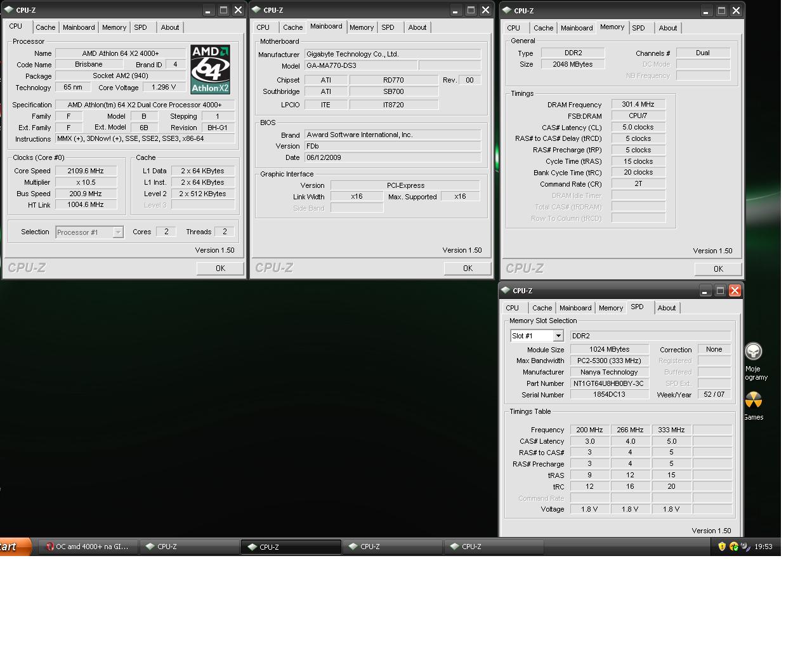812x650 pixels.
Task: Open Memory tab in the CPU window
Action: point(114,27)
